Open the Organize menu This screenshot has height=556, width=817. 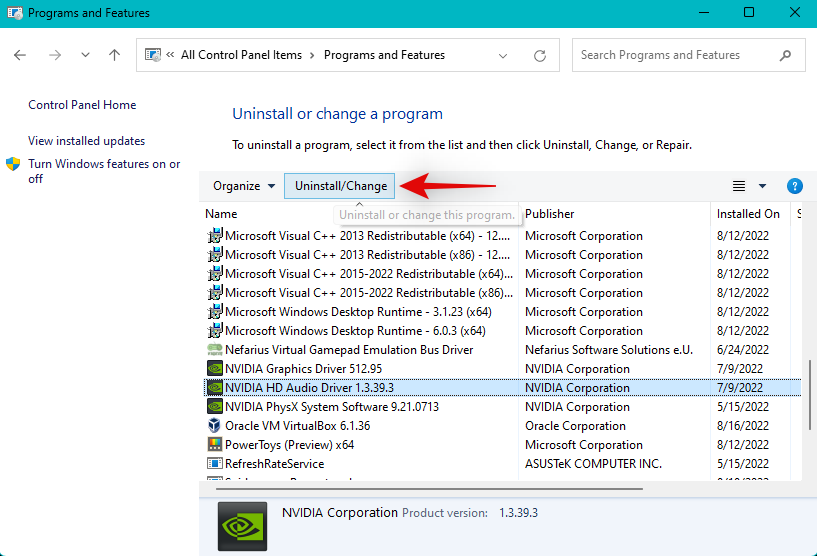243,186
